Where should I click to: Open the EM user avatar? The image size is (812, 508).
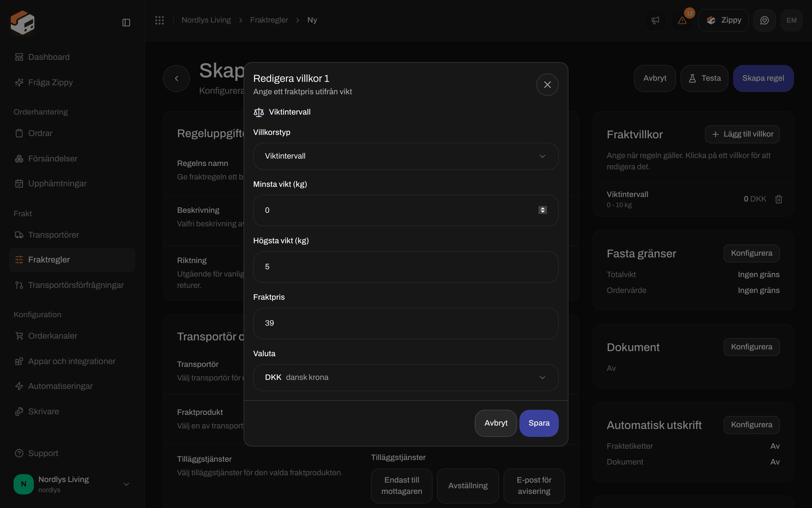pyautogui.click(x=791, y=20)
